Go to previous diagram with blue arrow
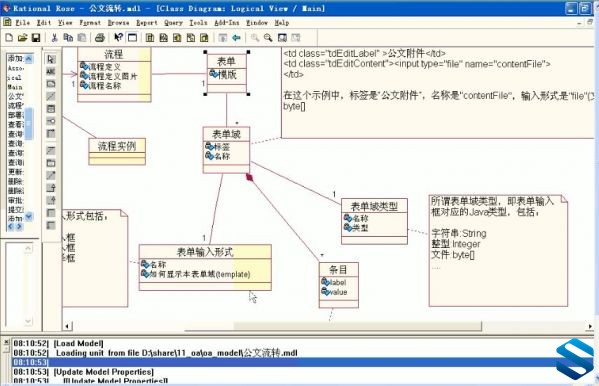Screen dimensions: 599x386 [236, 37]
